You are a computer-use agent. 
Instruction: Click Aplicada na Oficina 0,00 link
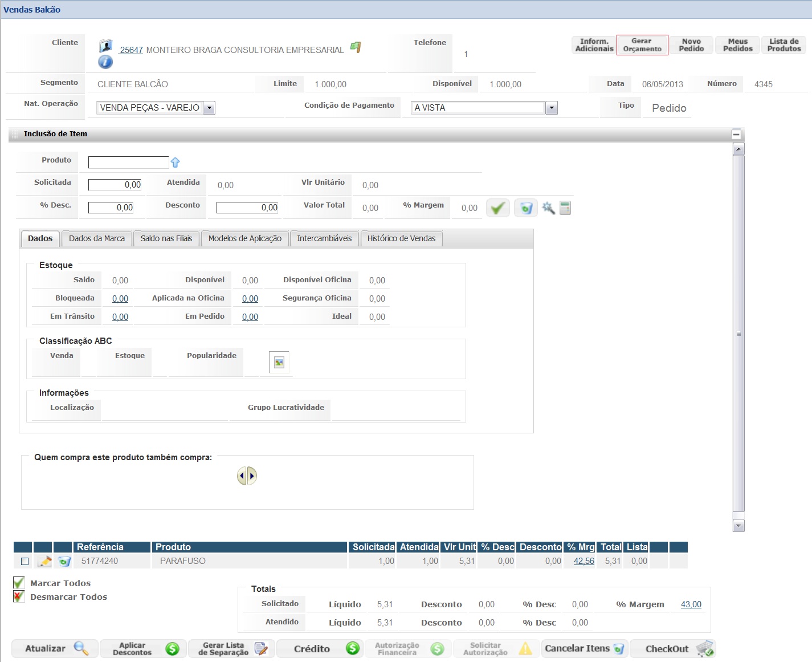[250, 299]
